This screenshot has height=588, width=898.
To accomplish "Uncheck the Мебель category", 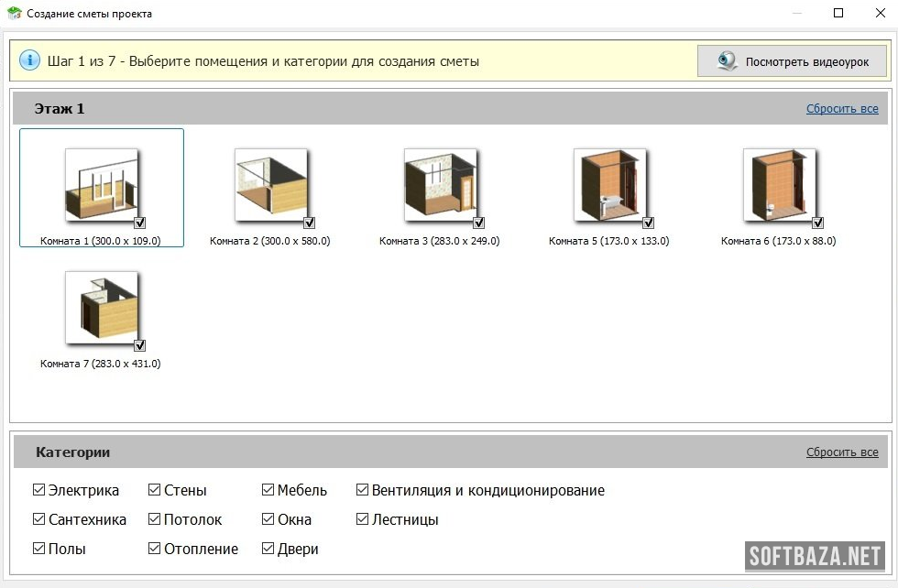I will tap(268, 490).
